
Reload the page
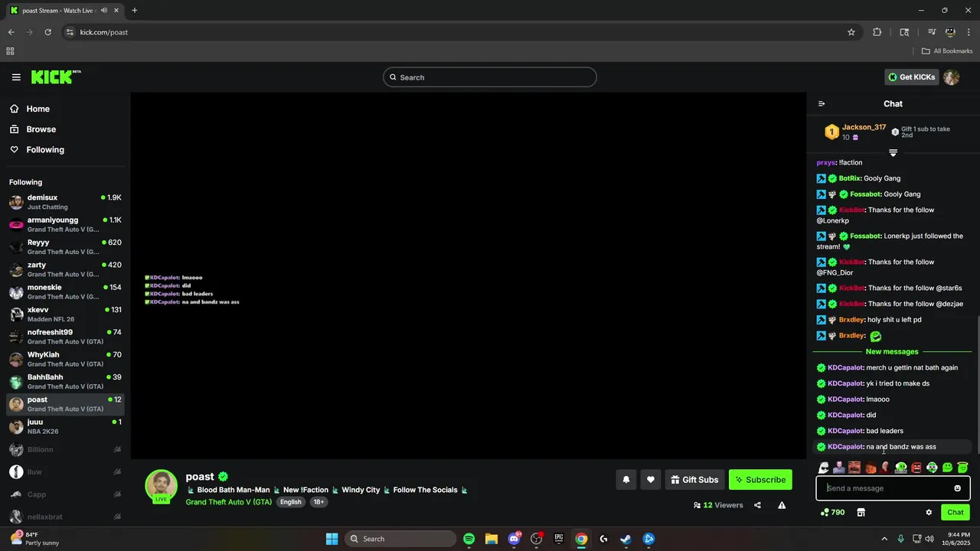(47, 32)
